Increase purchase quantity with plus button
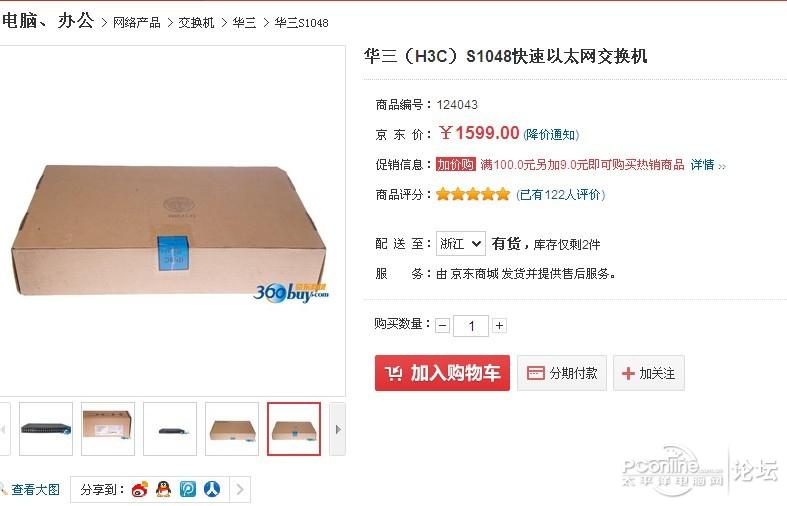 [499, 326]
